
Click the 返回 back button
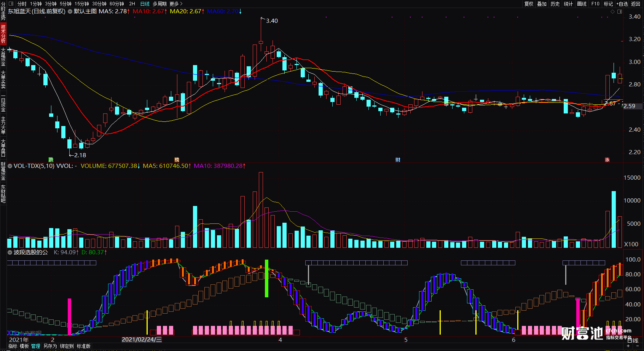click(x=636, y=4)
